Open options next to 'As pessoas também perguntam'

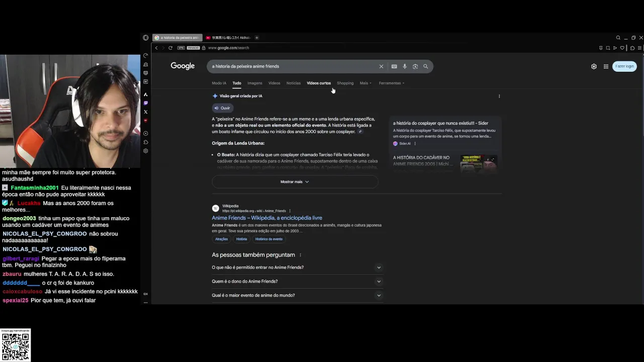click(x=300, y=255)
